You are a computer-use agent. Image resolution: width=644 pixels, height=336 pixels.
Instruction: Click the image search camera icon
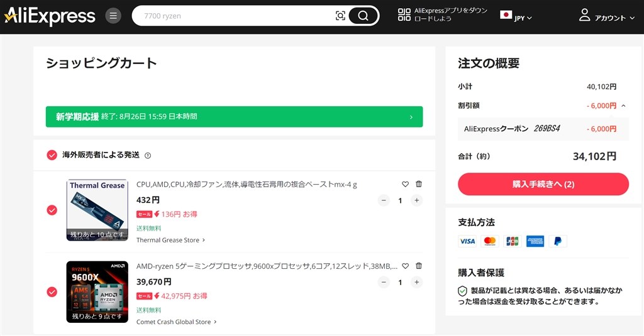[340, 16]
